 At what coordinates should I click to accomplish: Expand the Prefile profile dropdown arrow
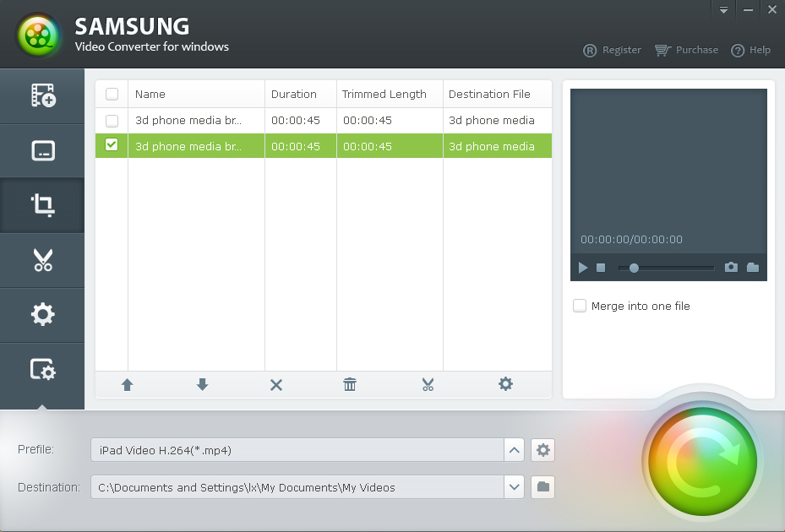[514, 450]
